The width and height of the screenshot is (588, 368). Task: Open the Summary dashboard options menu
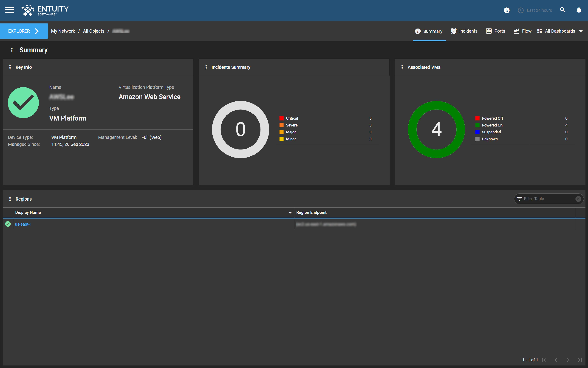coord(12,50)
